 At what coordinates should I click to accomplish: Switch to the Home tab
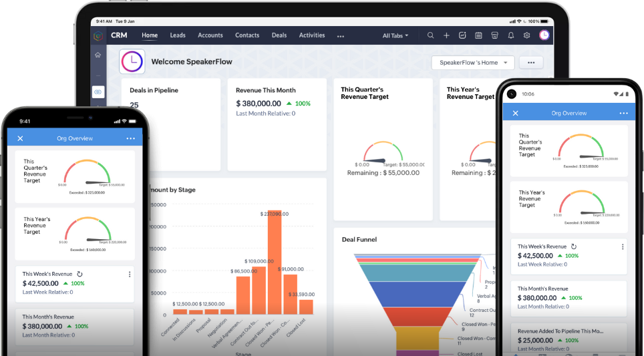click(150, 35)
